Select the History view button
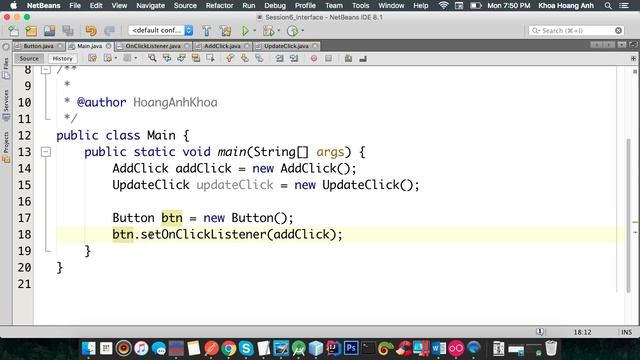 [62, 58]
